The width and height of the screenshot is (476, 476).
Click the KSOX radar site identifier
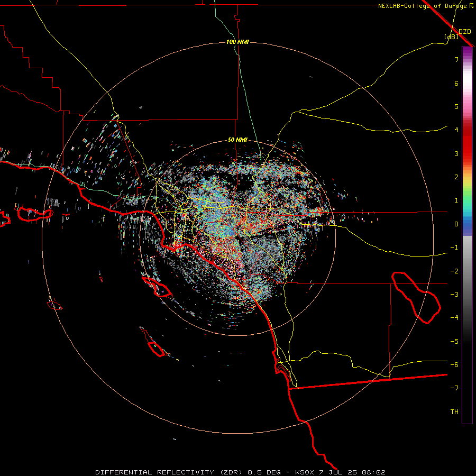click(x=304, y=472)
